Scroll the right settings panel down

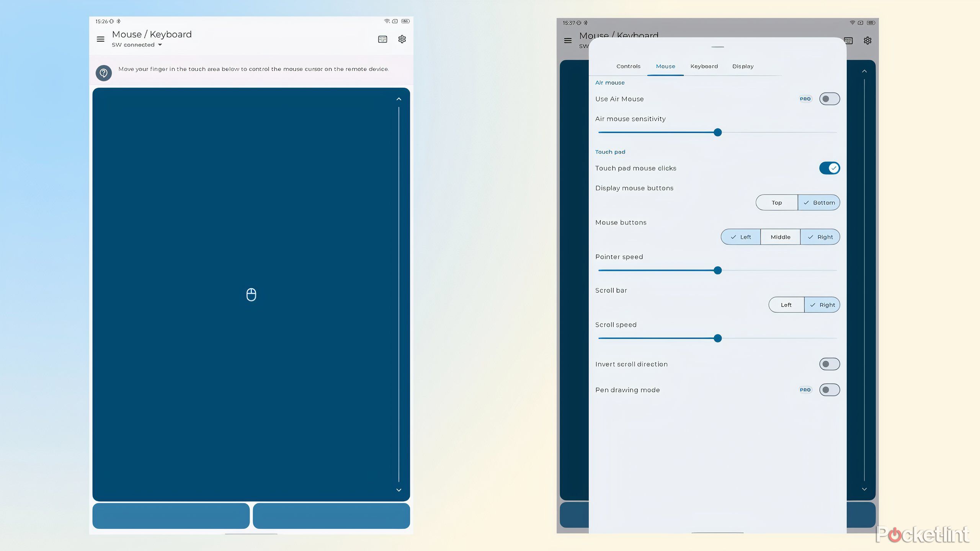tap(864, 490)
